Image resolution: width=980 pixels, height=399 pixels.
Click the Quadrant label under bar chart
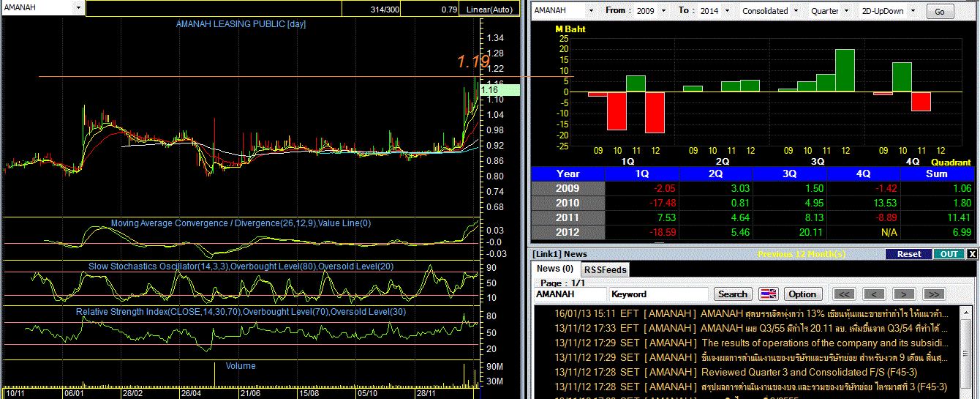coord(951,162)
